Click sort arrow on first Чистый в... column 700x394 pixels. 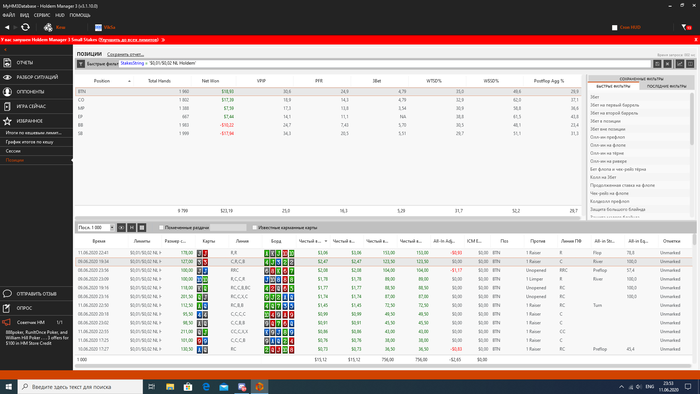(325, 241)
